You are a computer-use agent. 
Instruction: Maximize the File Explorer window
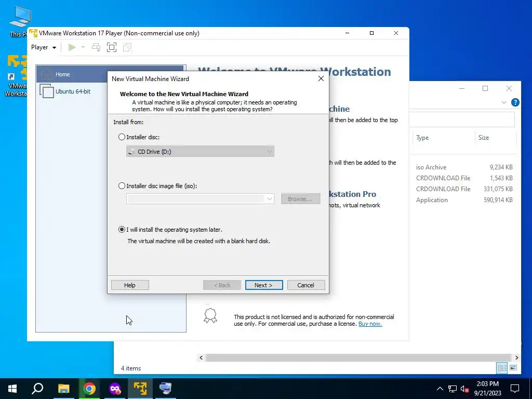(485, 88)
